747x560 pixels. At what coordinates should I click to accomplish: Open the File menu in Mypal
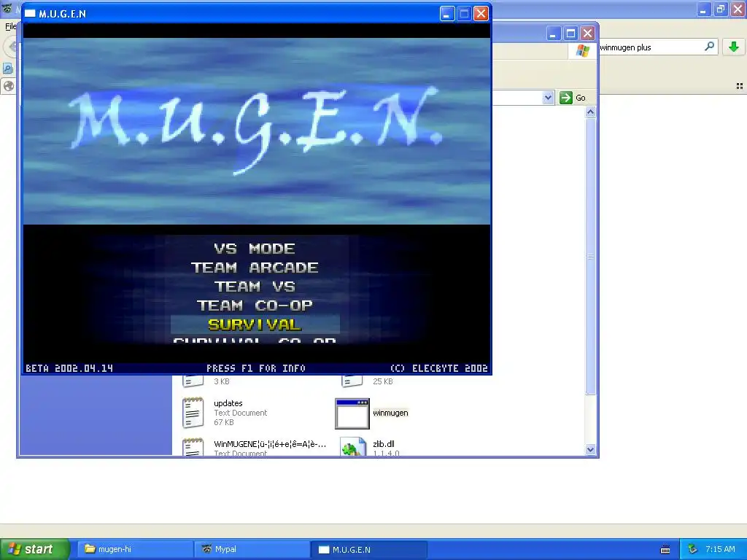[10, 26]
